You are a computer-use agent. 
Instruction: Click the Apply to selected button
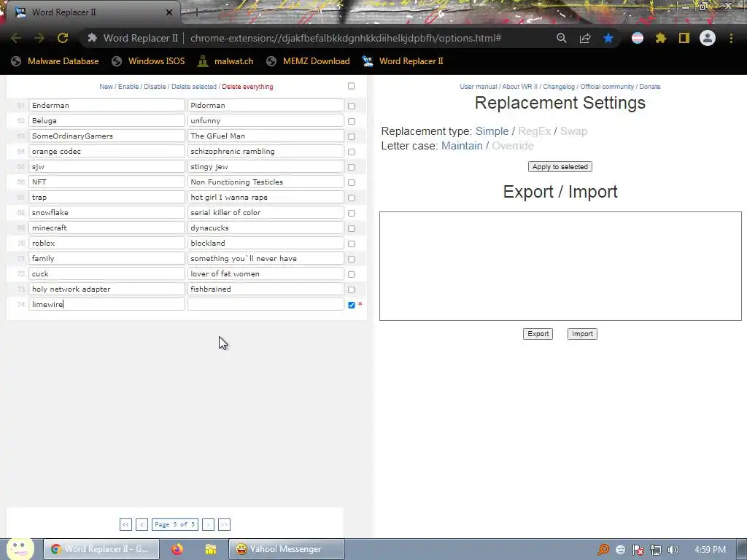560,167
